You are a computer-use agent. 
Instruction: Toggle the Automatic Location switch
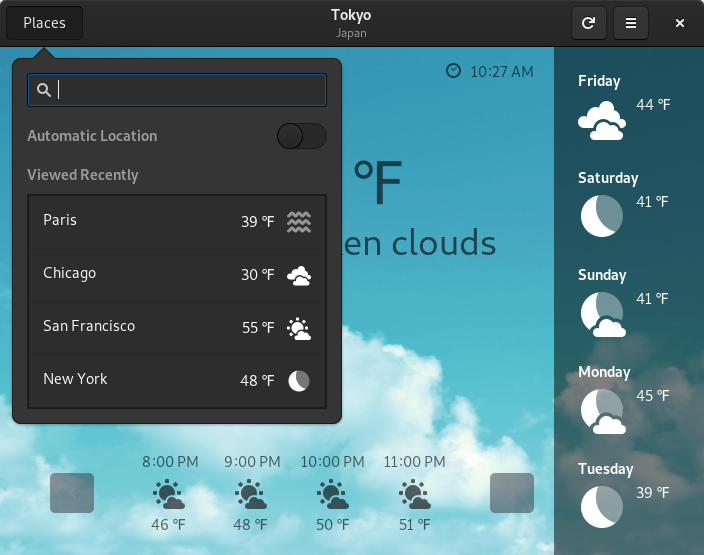coord(301,136)
